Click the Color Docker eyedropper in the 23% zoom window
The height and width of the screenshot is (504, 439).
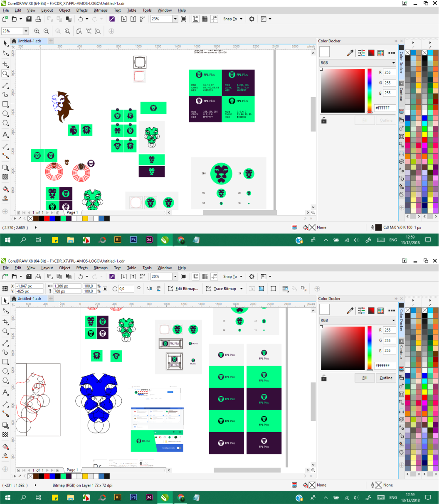point(350,53)
